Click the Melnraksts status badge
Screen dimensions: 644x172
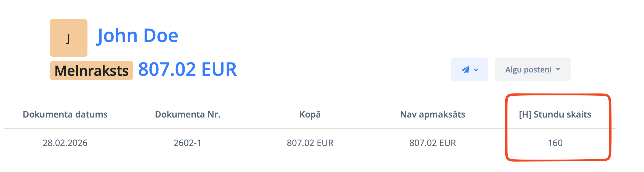click(x=92, y=71)
